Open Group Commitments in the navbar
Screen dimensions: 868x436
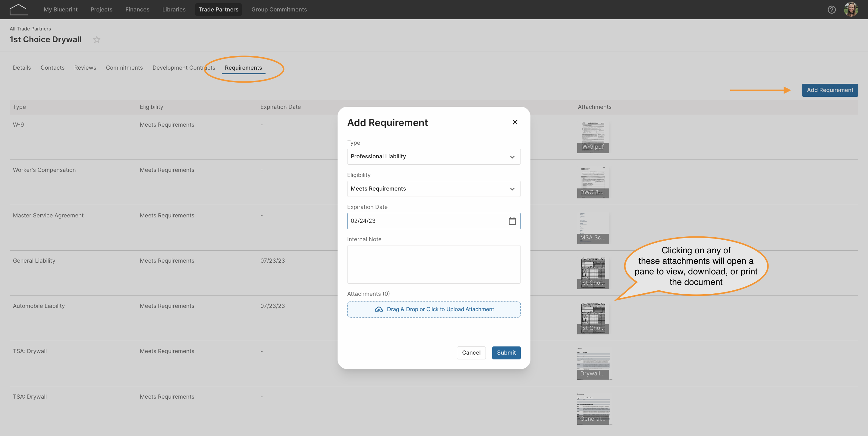279,9
